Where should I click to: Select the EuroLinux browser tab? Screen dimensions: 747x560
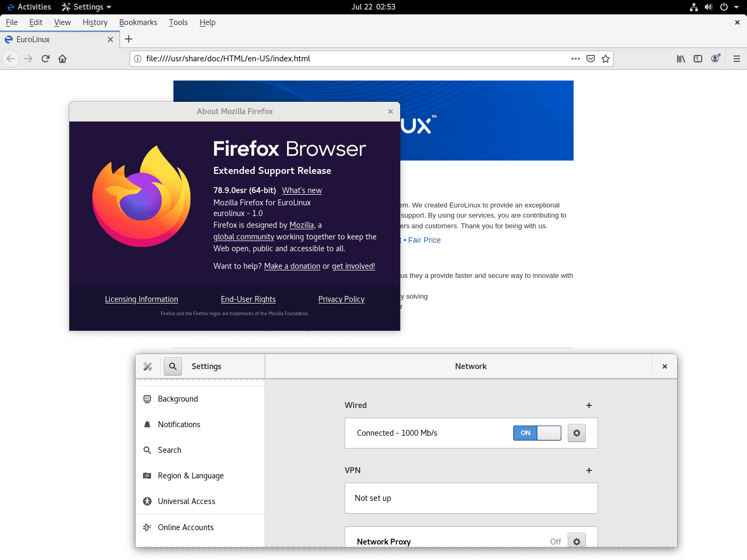tap(59, 39)
